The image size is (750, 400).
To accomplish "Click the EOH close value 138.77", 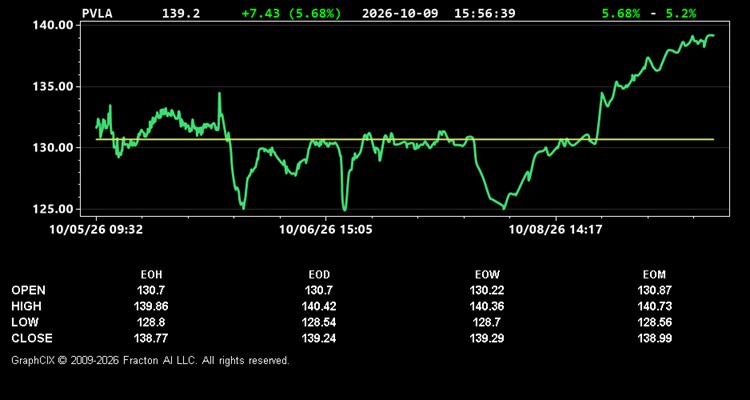I will (x=151, y=338).
